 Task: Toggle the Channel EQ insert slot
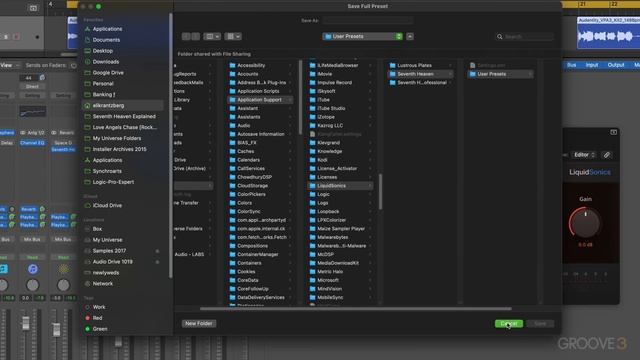(32, 143)
